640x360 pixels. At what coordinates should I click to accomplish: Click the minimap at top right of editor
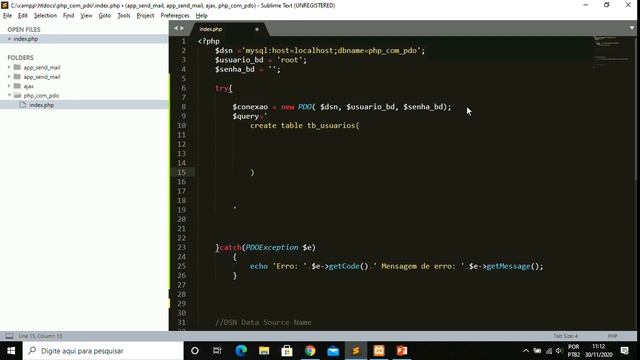click(611, 51)
